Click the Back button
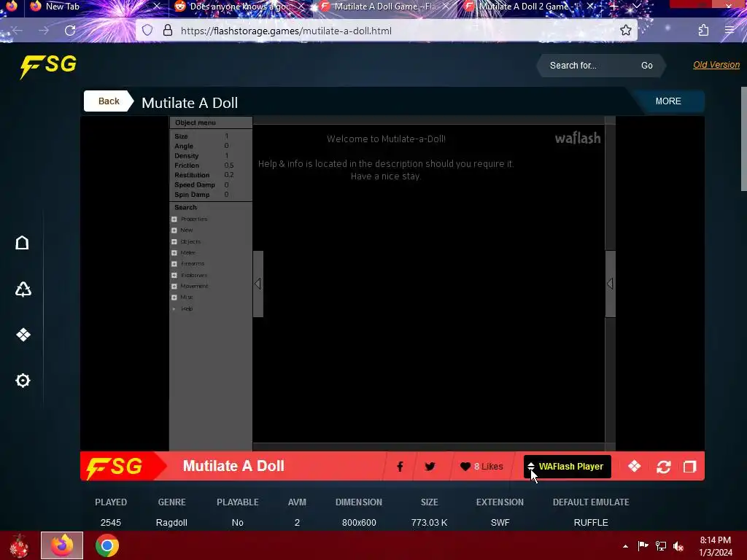The image size is (747, 560). (109, 101)
